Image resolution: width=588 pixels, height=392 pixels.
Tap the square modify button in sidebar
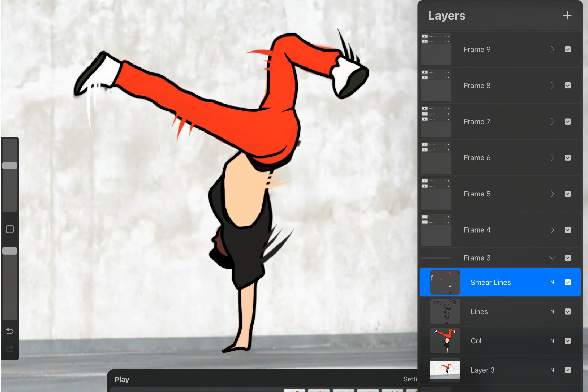[x=10, y=229]
